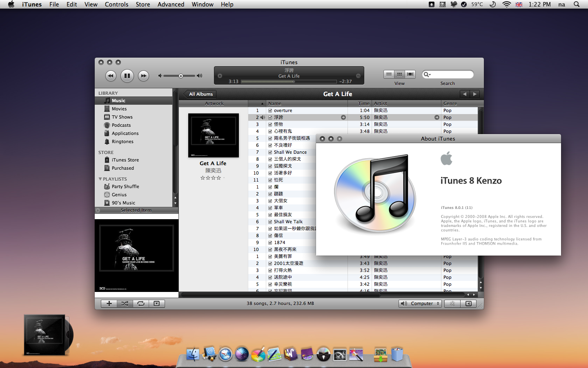The width and height of the screenshot is (588, 368).
Task: Click store arrow next to 浮誇 name
Action: (x=343, y=117)
